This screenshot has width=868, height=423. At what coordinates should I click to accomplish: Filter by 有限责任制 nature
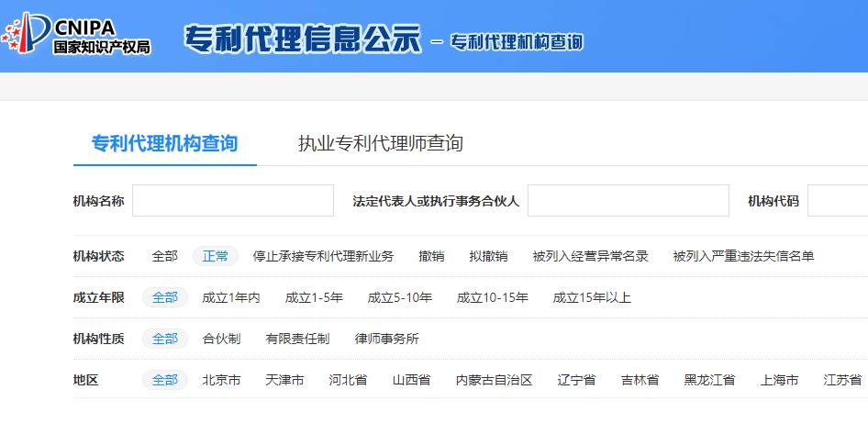tap(297, 339)
